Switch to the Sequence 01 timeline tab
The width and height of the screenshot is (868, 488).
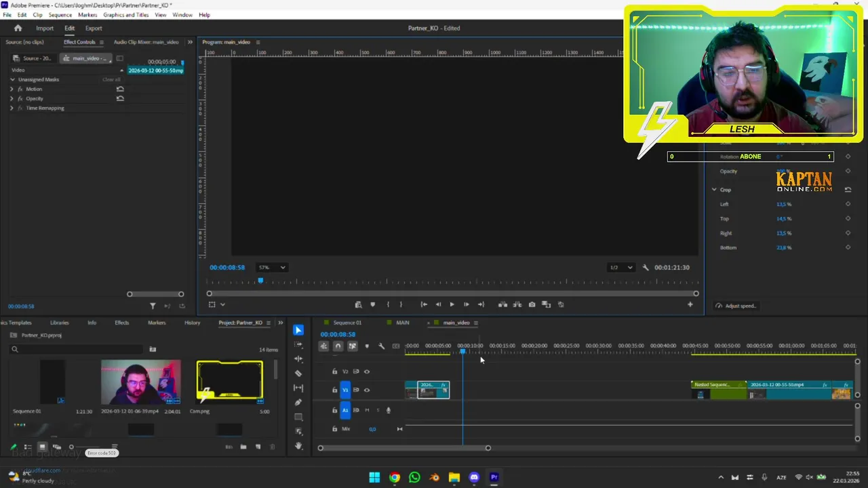347,323
